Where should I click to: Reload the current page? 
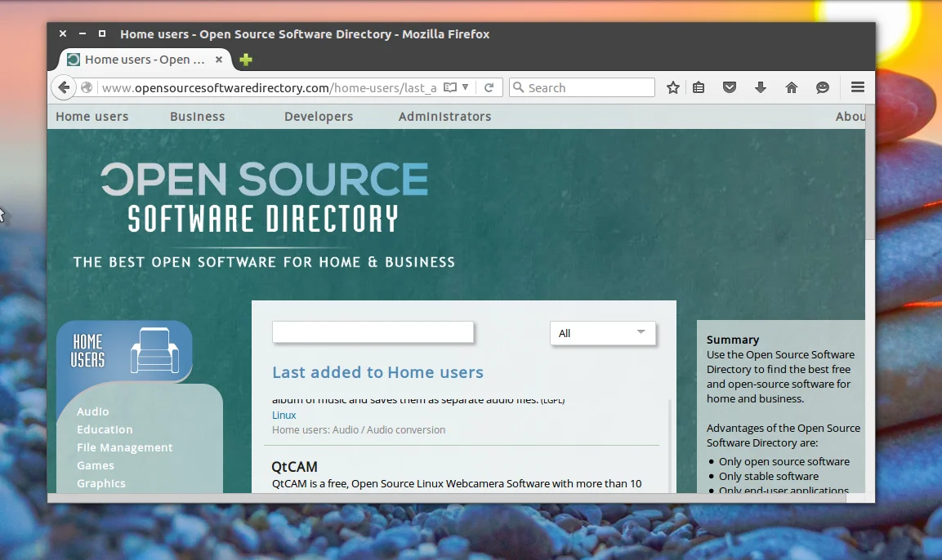(489, 87)
